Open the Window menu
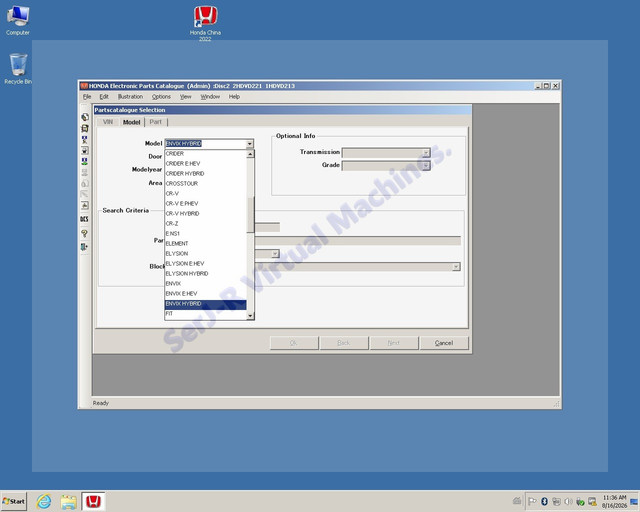This screenshot has width=640, height=512. tap(210, 97)
